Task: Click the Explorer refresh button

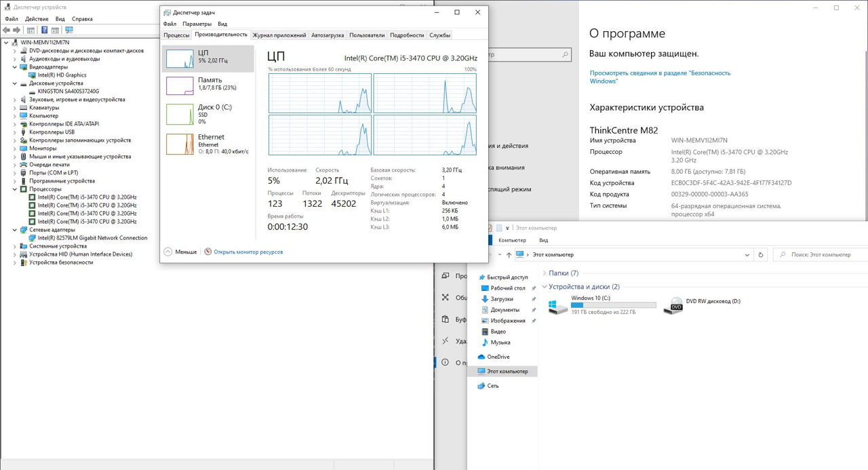Action: (761, 255)
